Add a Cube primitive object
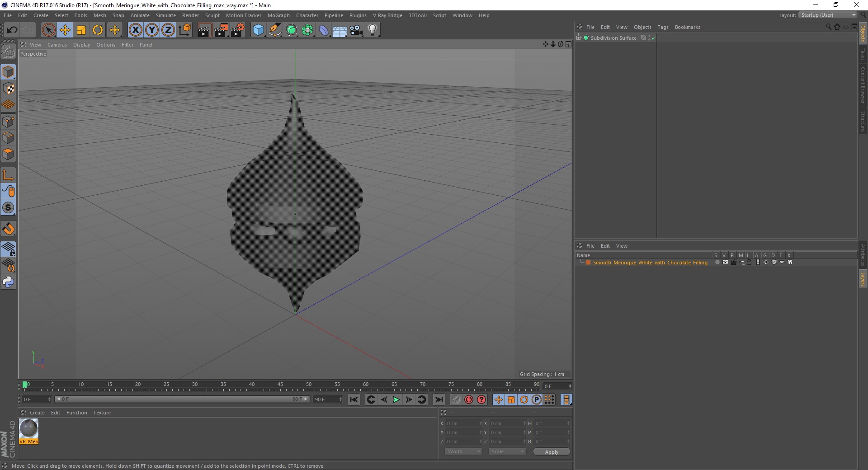The height and width of the screenshot is (470, 868). [258, 30]
